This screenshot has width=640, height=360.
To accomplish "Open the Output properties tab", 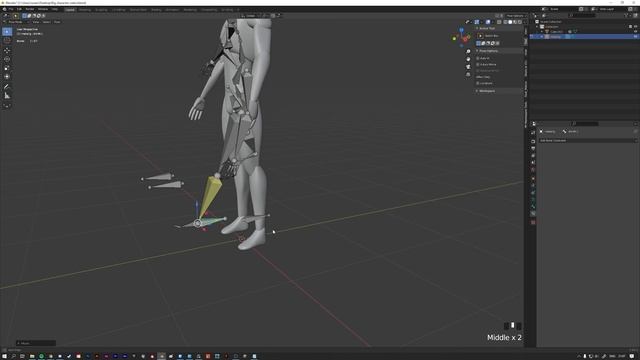I will [533, 149].
